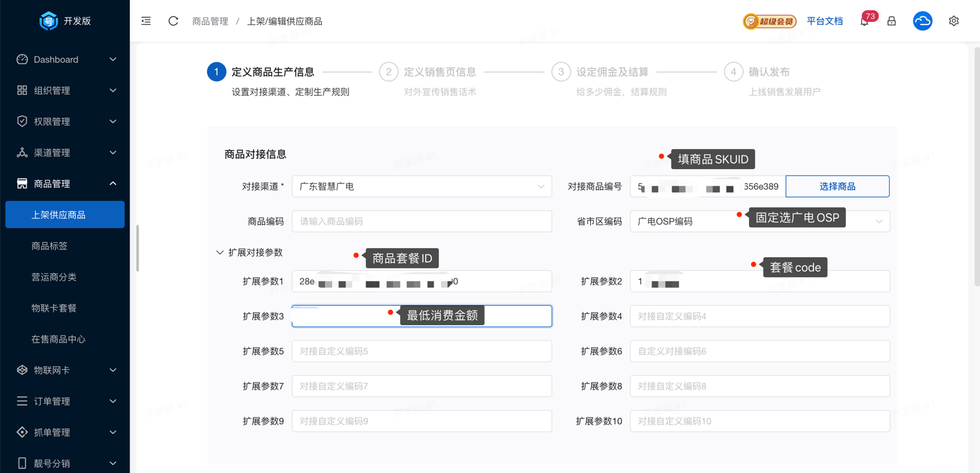This screenshot has width=980, height=473.
Task: Click the refresh page icon
Action: coord(173,21)
